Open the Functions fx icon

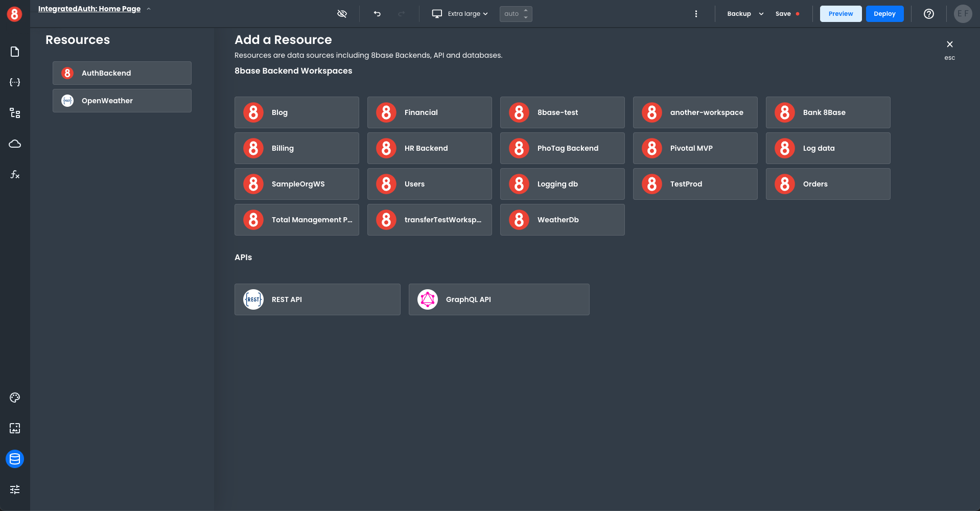(15, 174)
